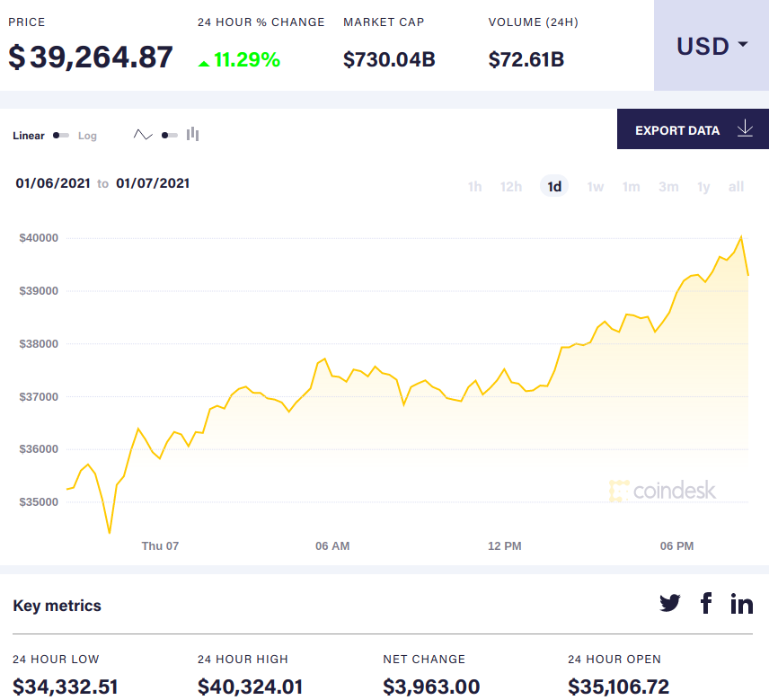
Task: Switch to the 12h time range
Action: tap(511, 187)
